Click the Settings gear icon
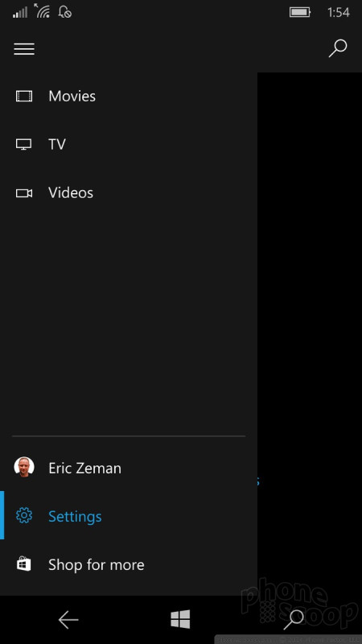 point(24,515)
